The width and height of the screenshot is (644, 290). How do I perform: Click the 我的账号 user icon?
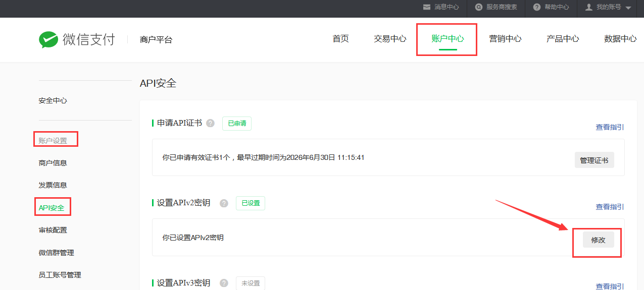tap(588, 7)
